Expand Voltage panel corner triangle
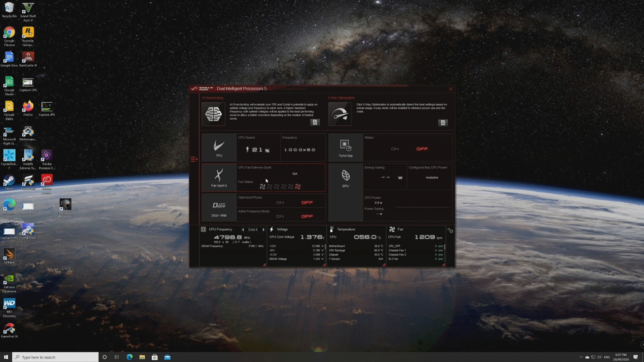This screenshot has width=644, height=362. 324,265
